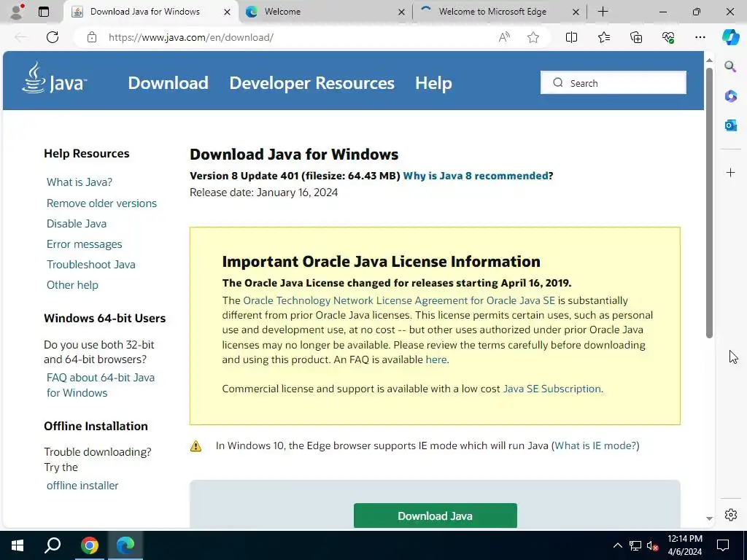Screen dimensions: 747x560
Task: Open the Microsoft 365 sidebar icon
Action: coord(730,96)
